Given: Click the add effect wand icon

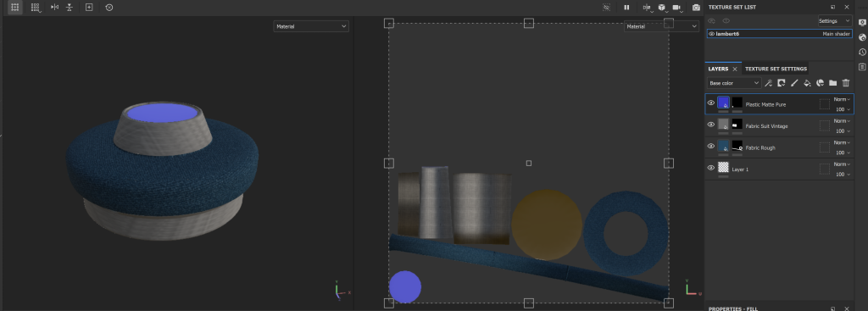Looking at the screenshot, I should coord(768,83).
